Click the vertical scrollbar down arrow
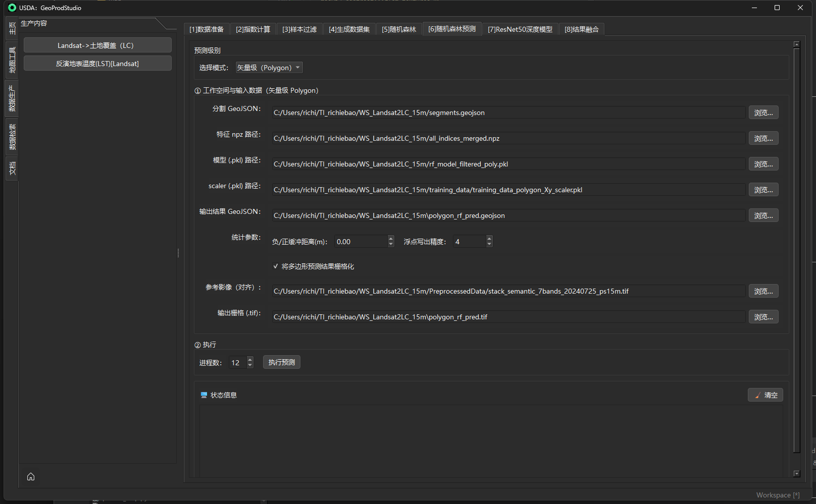Viewport: 816px width, 504px height. click(796, 473)
